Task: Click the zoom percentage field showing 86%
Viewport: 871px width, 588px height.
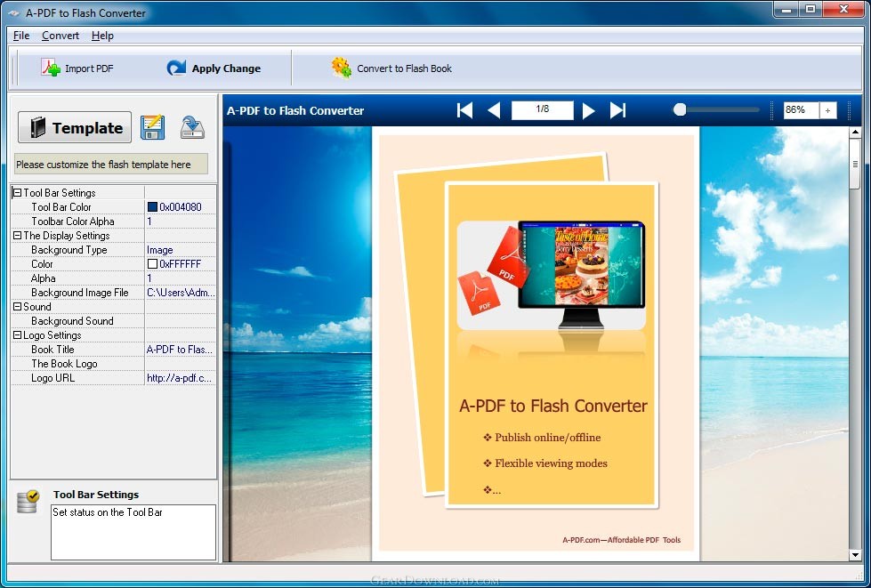Action: [801, 110]
